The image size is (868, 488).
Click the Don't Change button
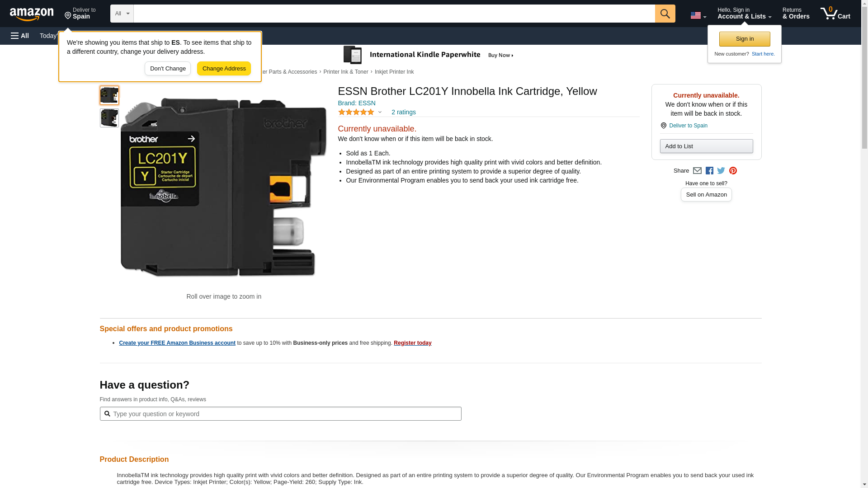[x=168, y=69]
